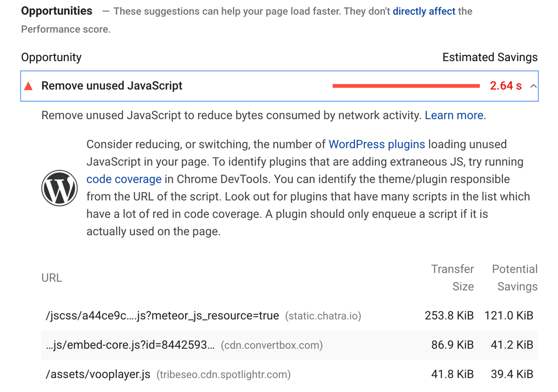558x392 pixels.
Task: Open the "WordPress plugins" link
Action: tap(376, 144)
